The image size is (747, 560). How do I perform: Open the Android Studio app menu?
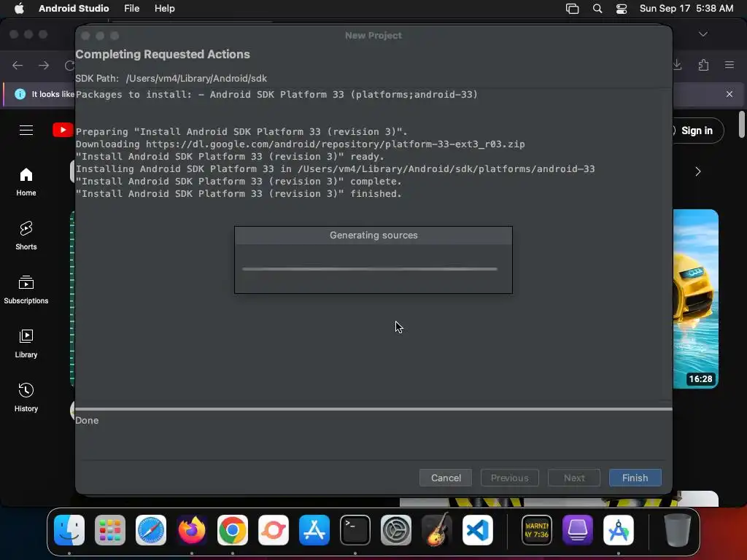[74, 9]
